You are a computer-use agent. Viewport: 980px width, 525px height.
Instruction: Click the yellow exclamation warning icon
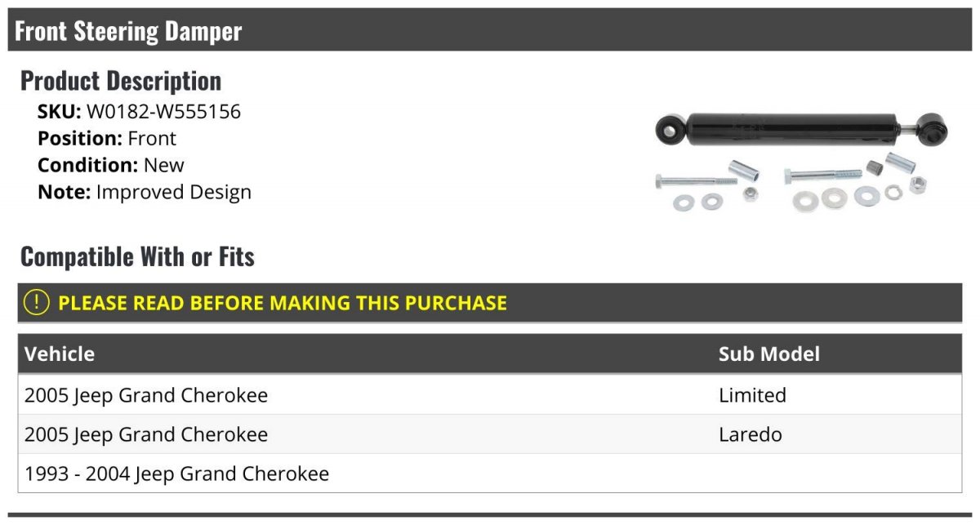(x=37, y=303)
